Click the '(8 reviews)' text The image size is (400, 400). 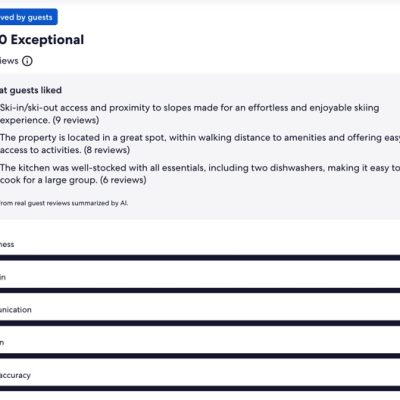pos(107,150)
